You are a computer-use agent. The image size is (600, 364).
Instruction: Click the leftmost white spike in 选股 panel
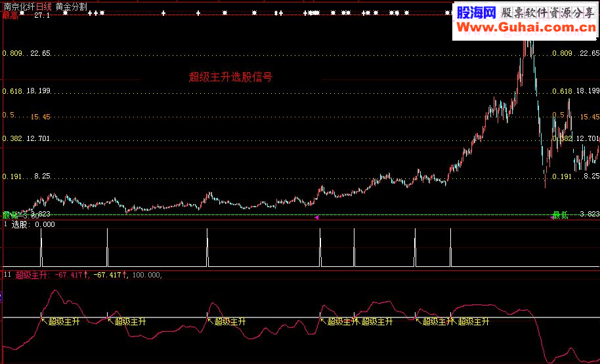coord(41,247)
